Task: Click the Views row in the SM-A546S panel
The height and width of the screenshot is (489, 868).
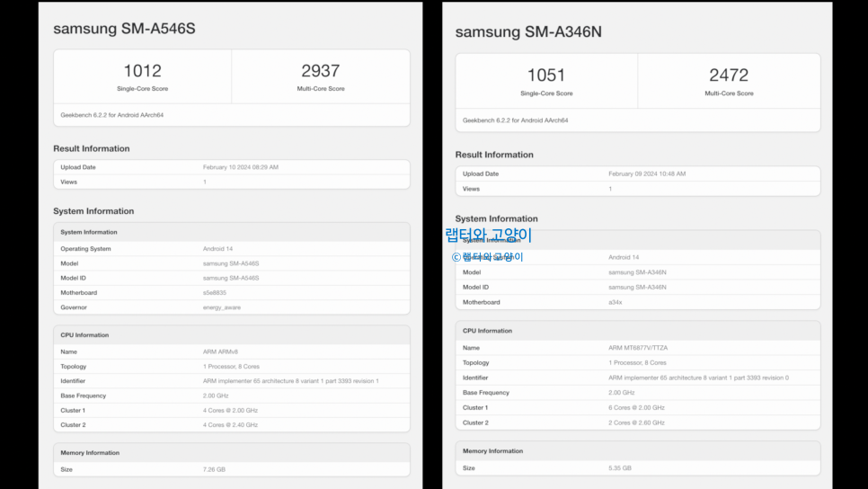Action: pos(232,182)
